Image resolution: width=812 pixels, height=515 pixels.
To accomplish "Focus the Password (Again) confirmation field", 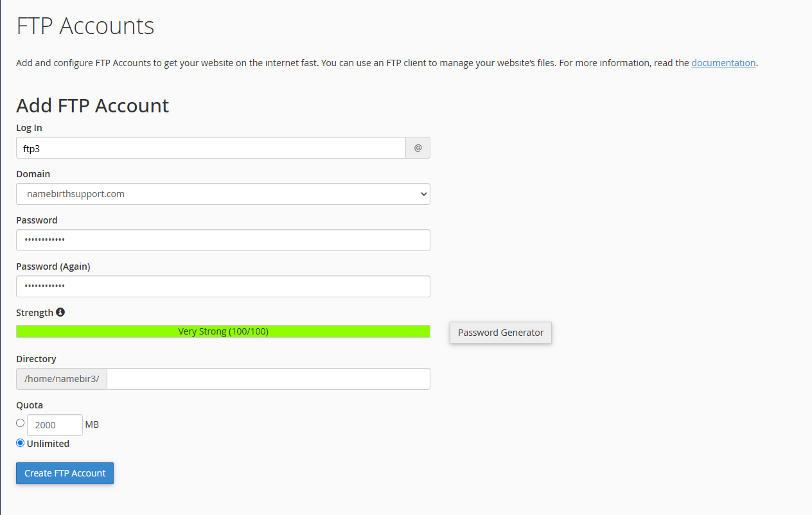I will click(223, 286).
